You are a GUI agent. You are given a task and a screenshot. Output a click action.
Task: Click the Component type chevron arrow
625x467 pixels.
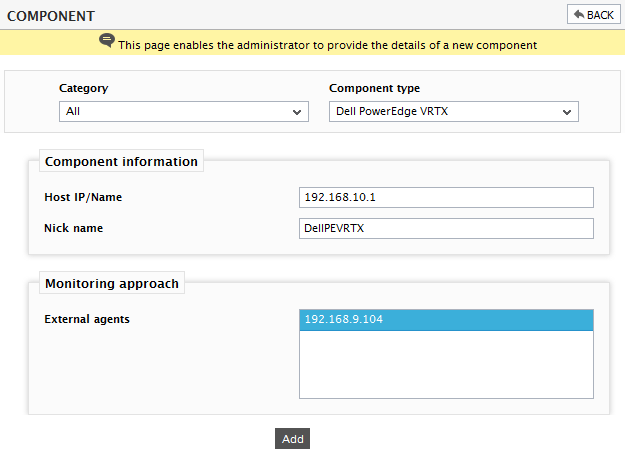pos(566,112)
